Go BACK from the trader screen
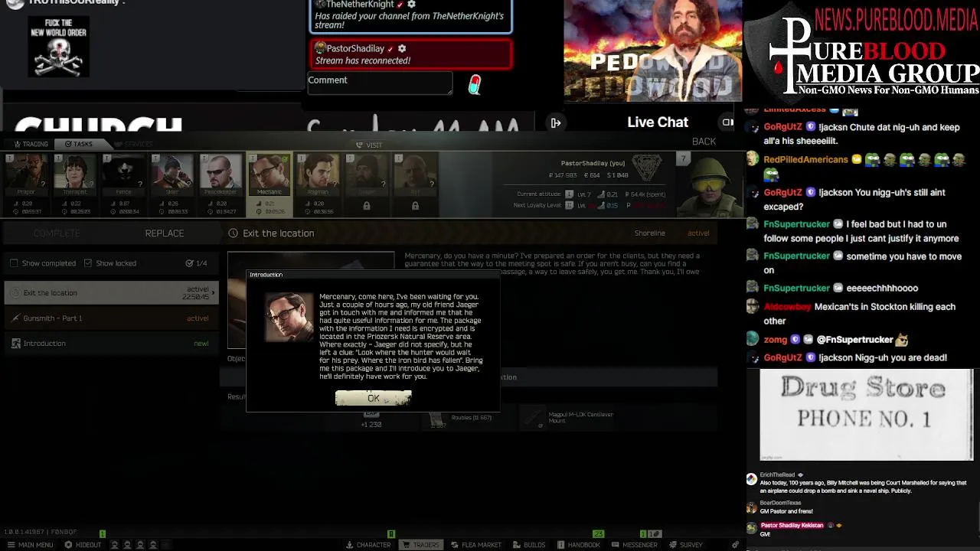This screenshot has height=551, width=980. click(x=704, y=142)
